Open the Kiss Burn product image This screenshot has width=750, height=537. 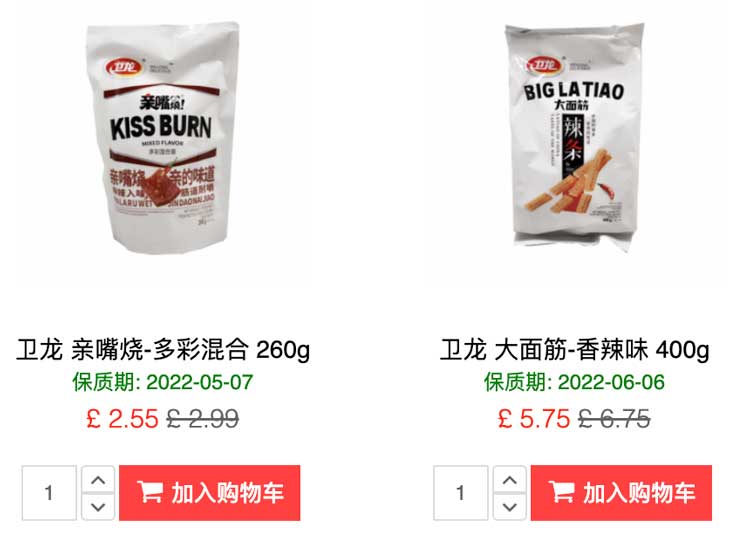click(x=163, y=139)
